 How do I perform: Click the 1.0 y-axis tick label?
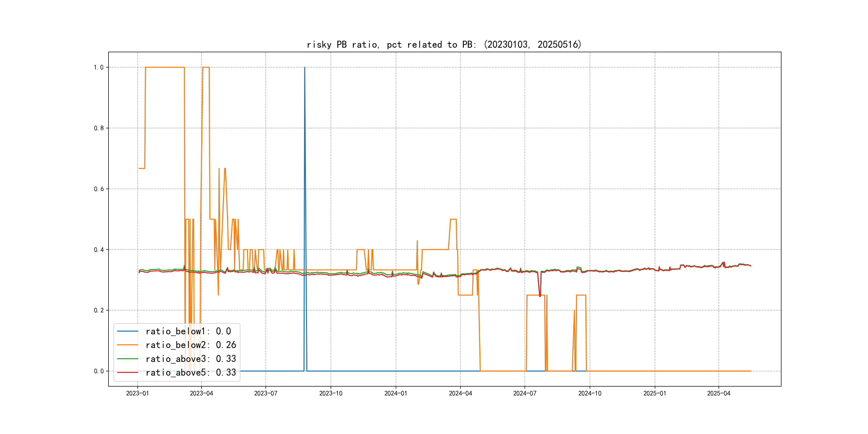click(98, 68)
